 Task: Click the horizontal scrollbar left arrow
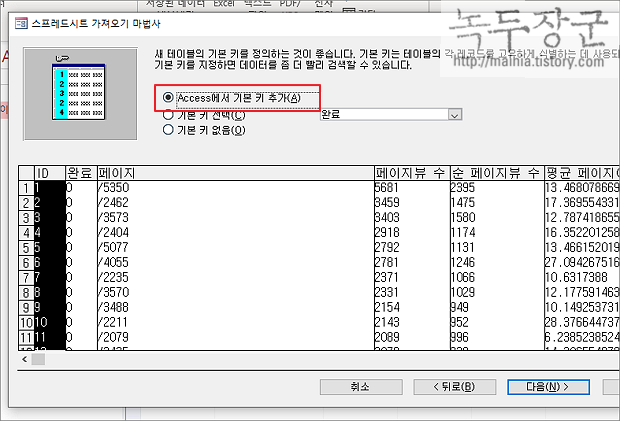click(25, 359)
